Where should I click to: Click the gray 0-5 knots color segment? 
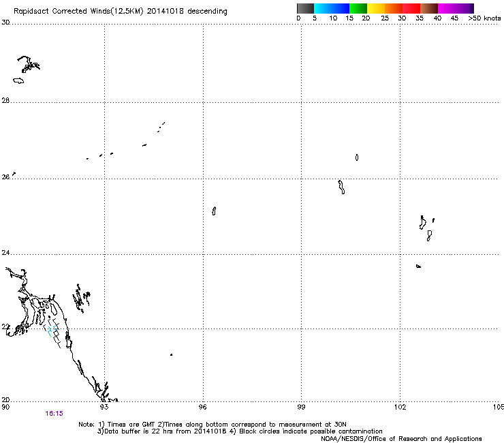[x=305, y=8]
